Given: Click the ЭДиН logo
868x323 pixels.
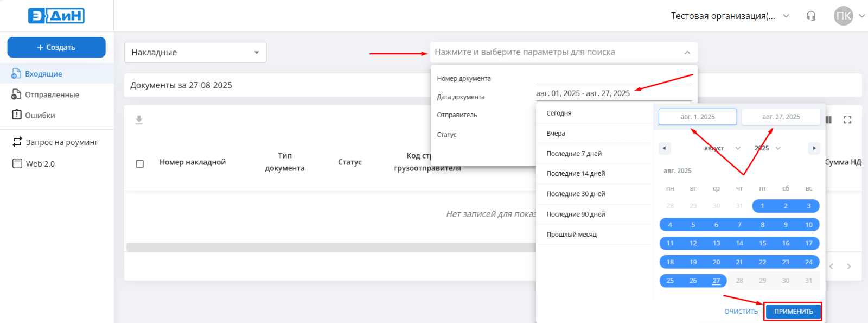Looking at the screenshot, I should (x=56, y=16).
